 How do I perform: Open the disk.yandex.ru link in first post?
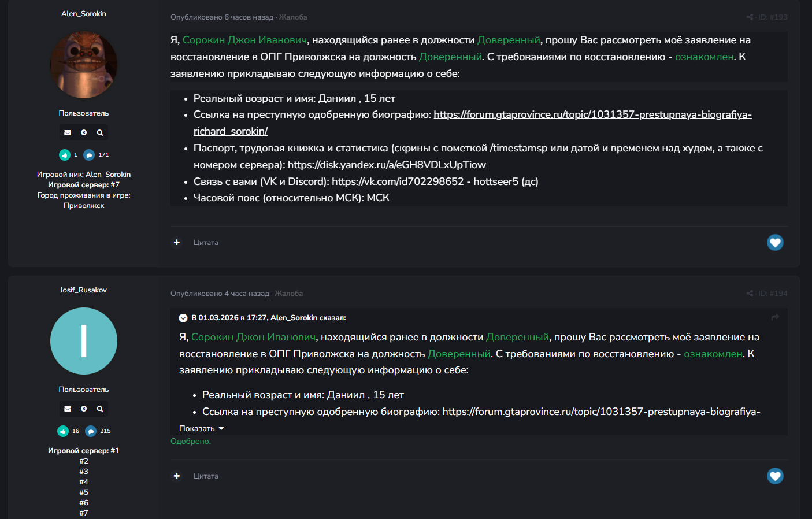click(387, 165)
